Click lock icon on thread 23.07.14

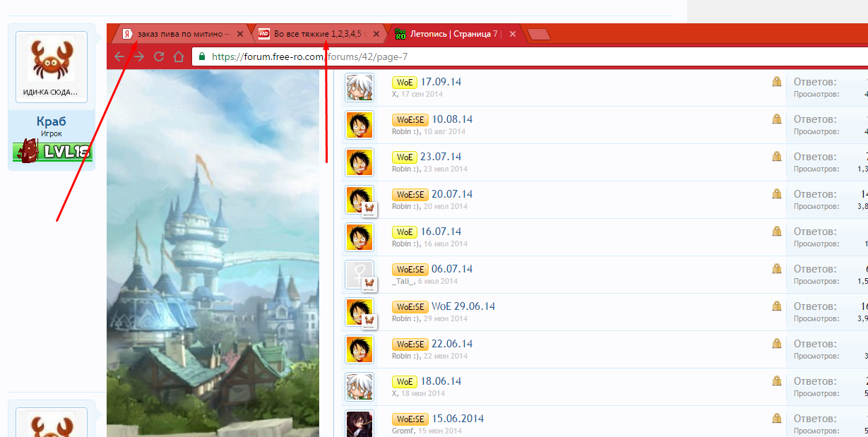click(x=777, y=157)
